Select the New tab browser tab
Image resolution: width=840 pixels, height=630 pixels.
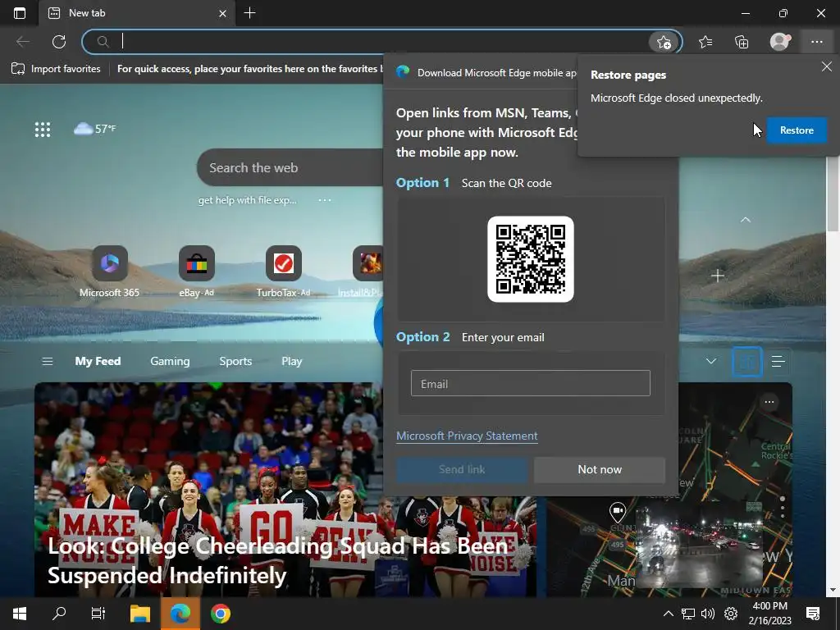(137, 13)
